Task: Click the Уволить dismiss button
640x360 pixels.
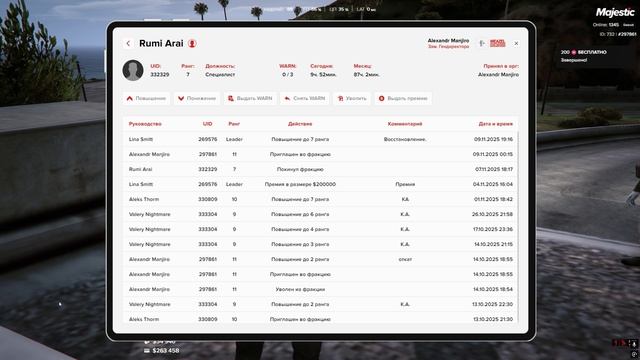Action: click(352, 98)
